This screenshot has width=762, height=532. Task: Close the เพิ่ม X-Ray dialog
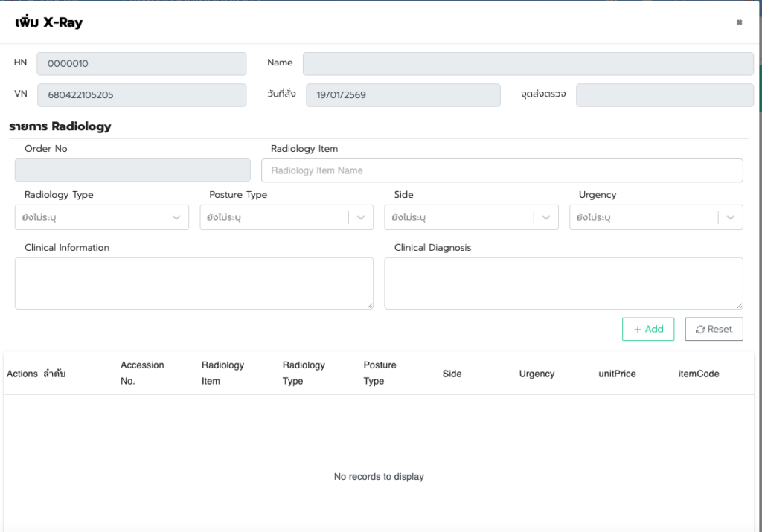click(739, 22)
